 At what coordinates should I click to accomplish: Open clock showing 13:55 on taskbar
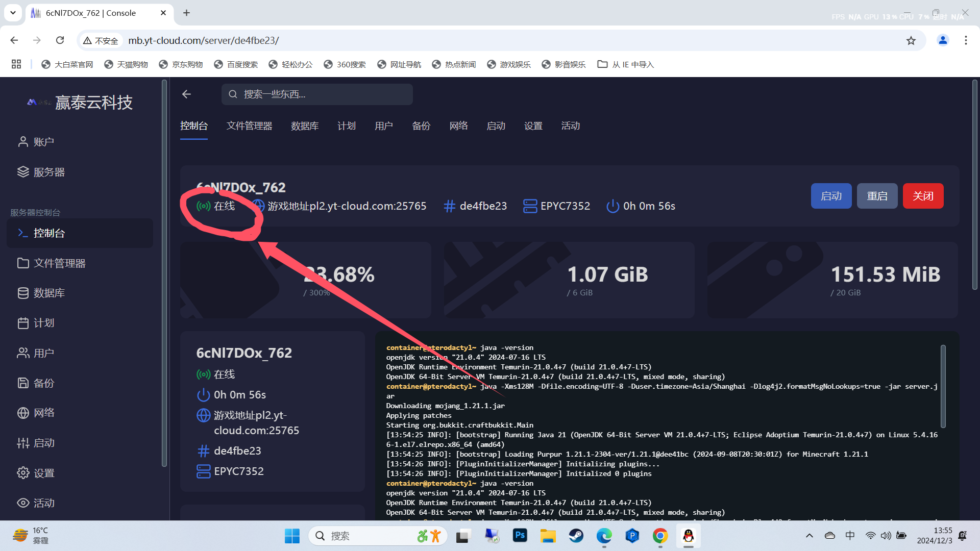935,536
